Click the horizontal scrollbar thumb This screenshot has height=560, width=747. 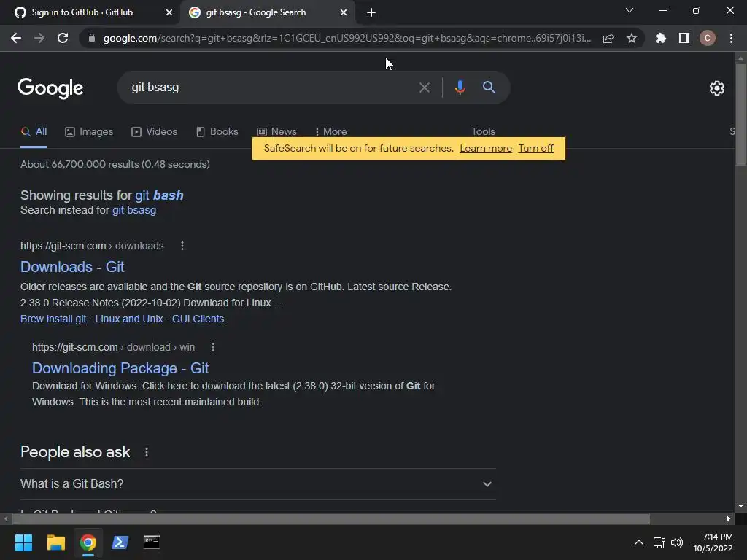click(x=330, y=518)
